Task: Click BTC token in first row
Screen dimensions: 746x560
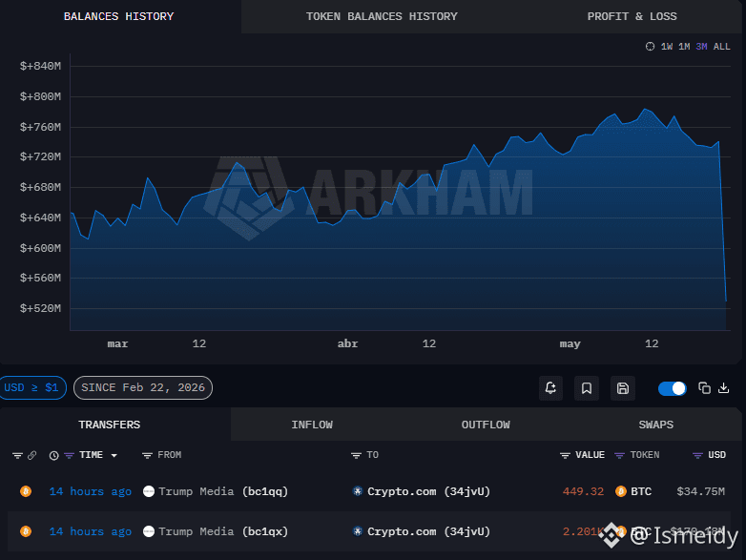Action: 641,491
